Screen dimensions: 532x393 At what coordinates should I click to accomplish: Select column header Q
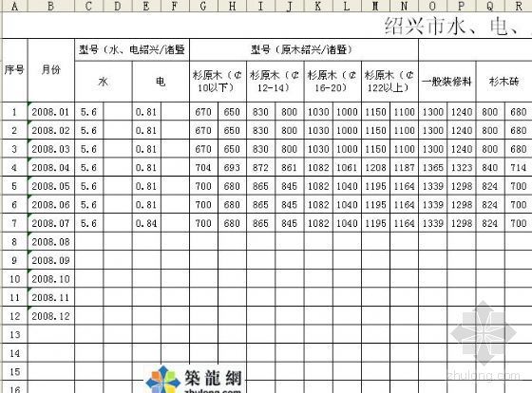pos(490,6)
